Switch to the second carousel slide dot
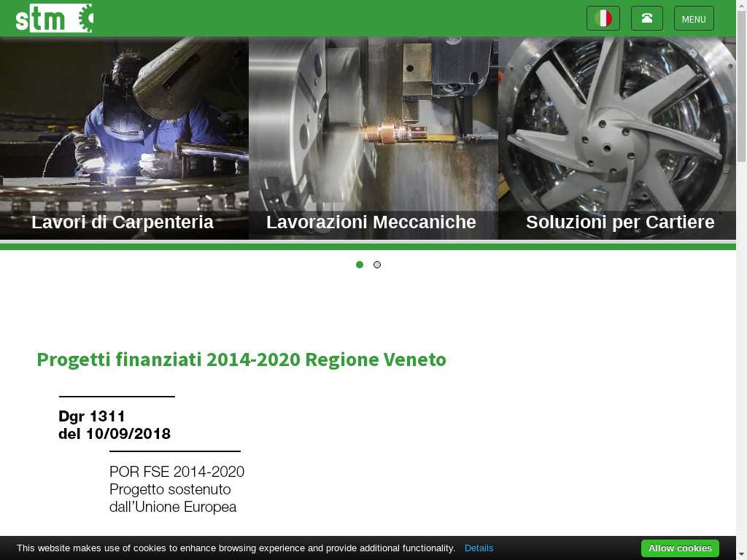This screenshot has width=747, height=560. (377, 265)
